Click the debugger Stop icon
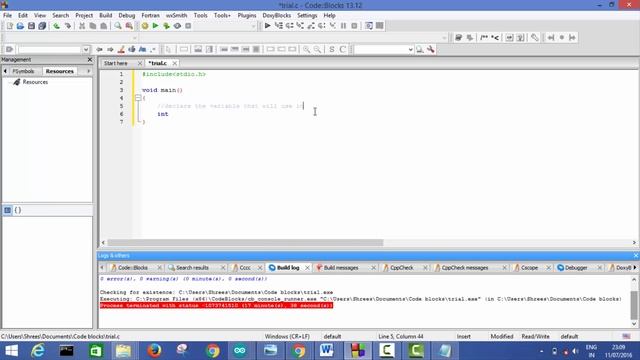 [x=354, y=26]
